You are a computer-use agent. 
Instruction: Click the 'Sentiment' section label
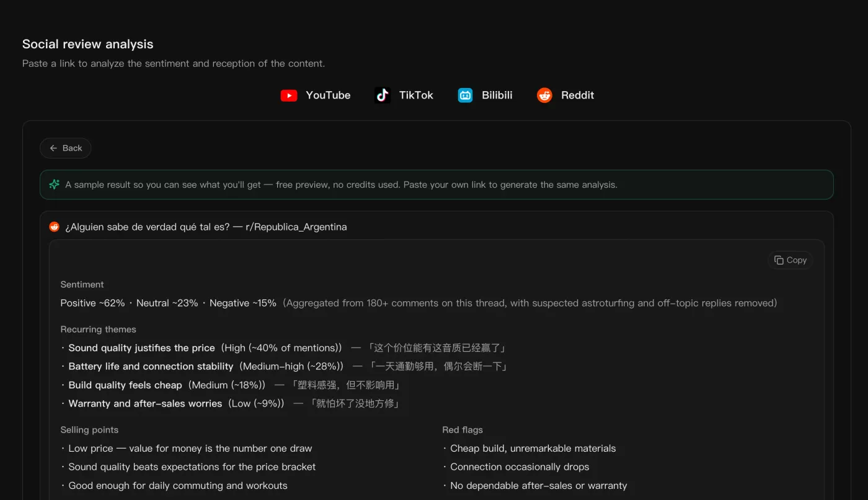[82, 284]
